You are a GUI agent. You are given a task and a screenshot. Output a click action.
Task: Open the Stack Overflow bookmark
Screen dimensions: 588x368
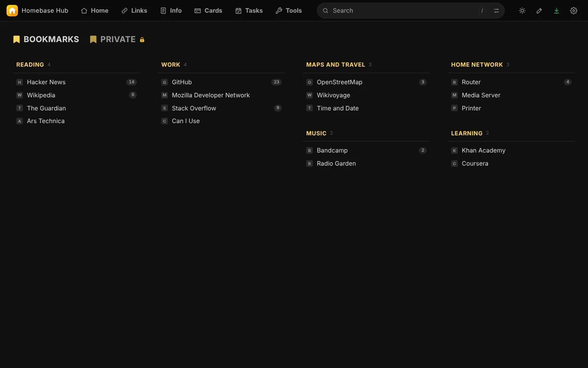pyautogui.click(x=222, y=108)
